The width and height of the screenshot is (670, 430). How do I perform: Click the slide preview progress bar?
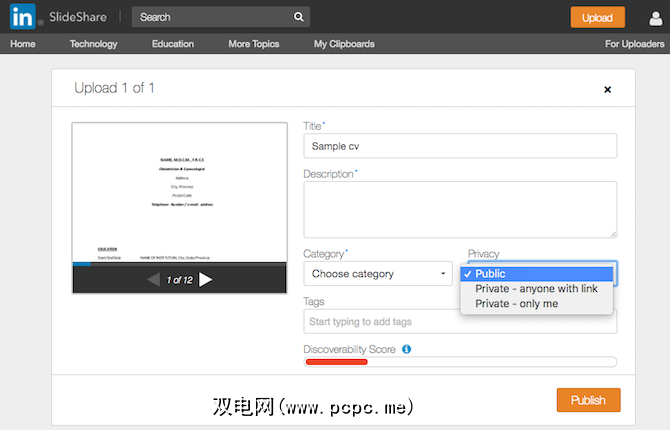pos(179,264)
